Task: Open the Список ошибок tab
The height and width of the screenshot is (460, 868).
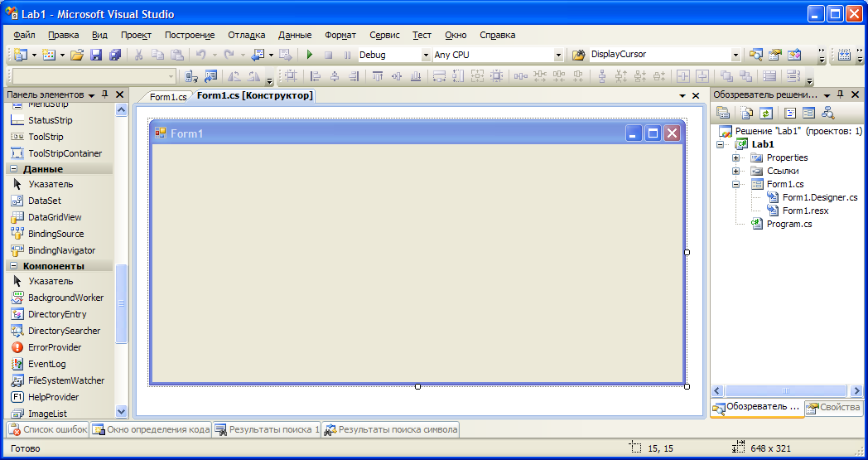Action: (47, 429)
